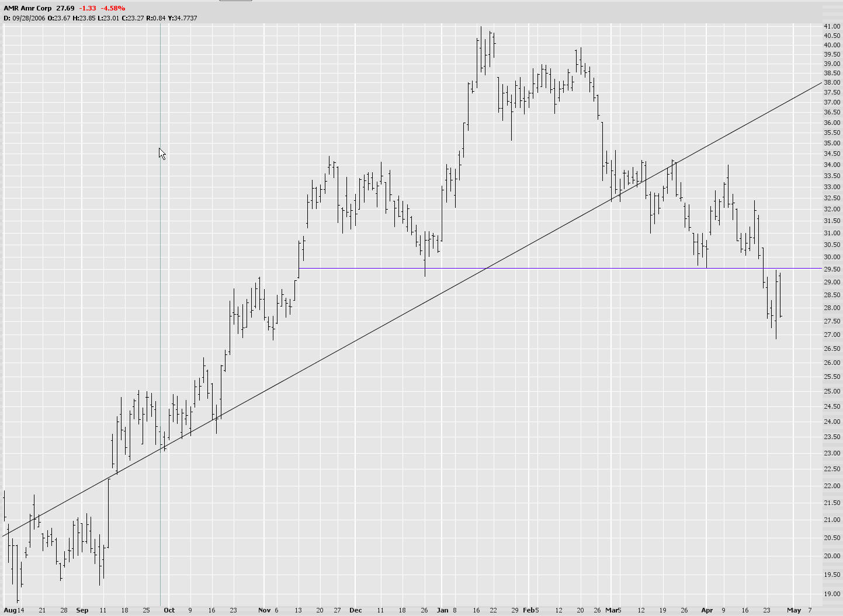Click the 20.00 price axis label
Screen dimensions: 843x616
[832, 556]
